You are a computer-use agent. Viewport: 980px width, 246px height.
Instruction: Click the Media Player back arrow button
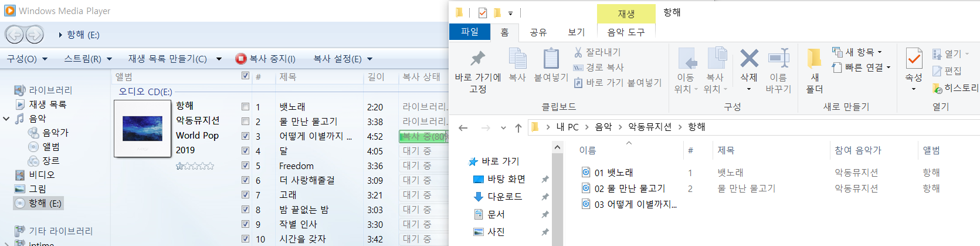(x=14, y=35)
